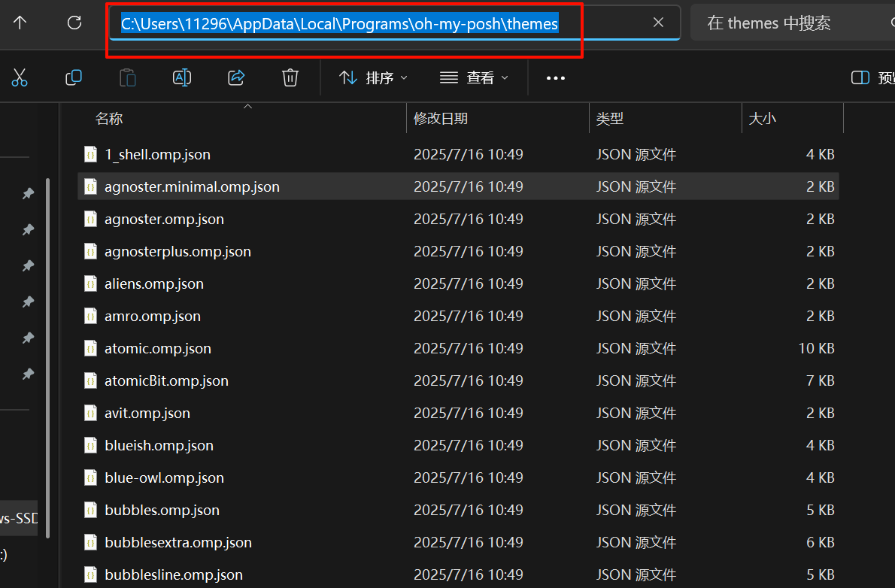Click the Rename icon
The image size is (895, 588).
click(181, 77)
